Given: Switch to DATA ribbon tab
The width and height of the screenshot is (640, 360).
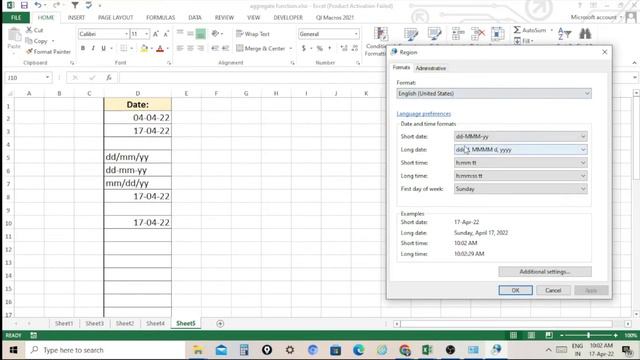Looking at the screenshot, I should coord(195,18).
